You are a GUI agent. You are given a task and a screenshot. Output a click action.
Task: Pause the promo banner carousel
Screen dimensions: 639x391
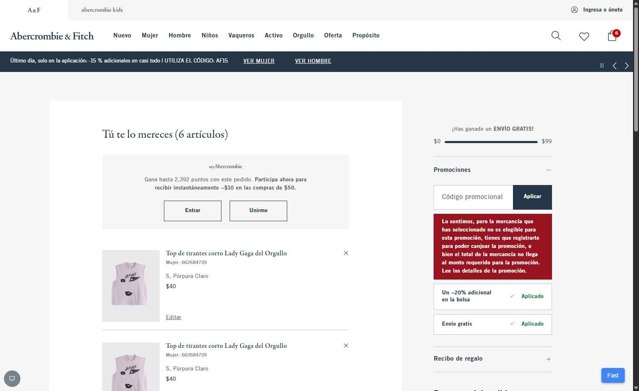[602, 66]
